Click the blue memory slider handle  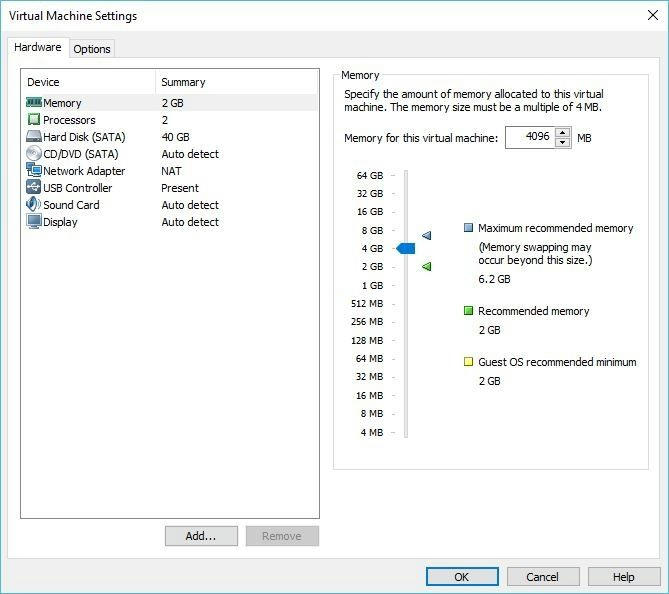point(405,248)
